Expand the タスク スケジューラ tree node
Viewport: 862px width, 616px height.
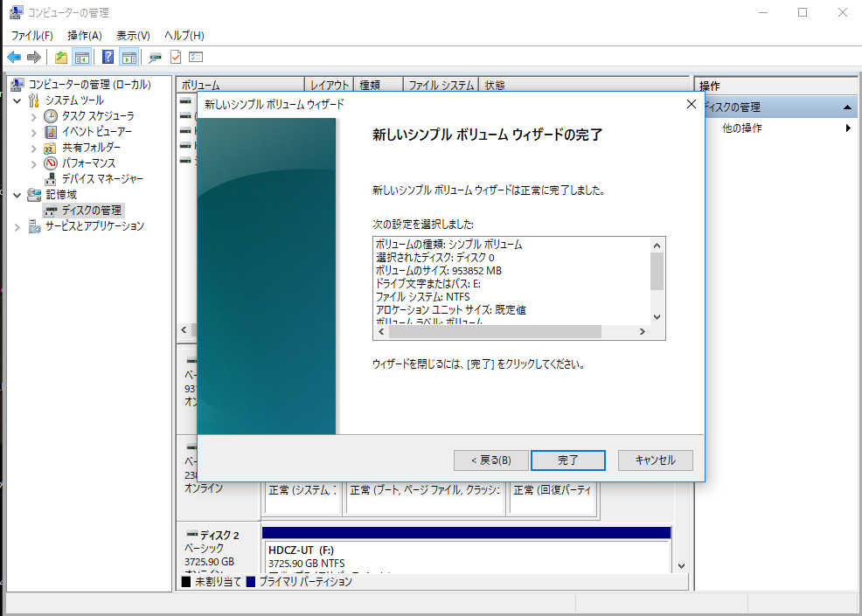(x=34, y=116)
